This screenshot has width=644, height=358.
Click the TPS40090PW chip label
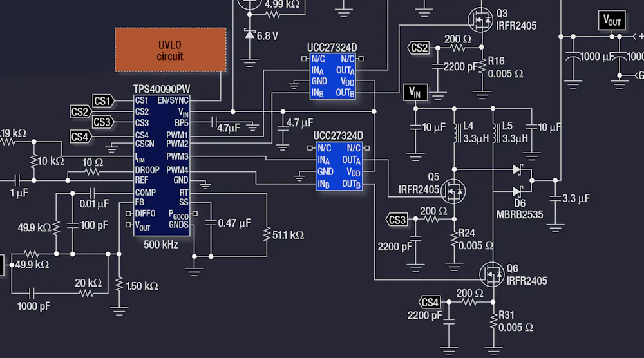click(x=162, y=89)
